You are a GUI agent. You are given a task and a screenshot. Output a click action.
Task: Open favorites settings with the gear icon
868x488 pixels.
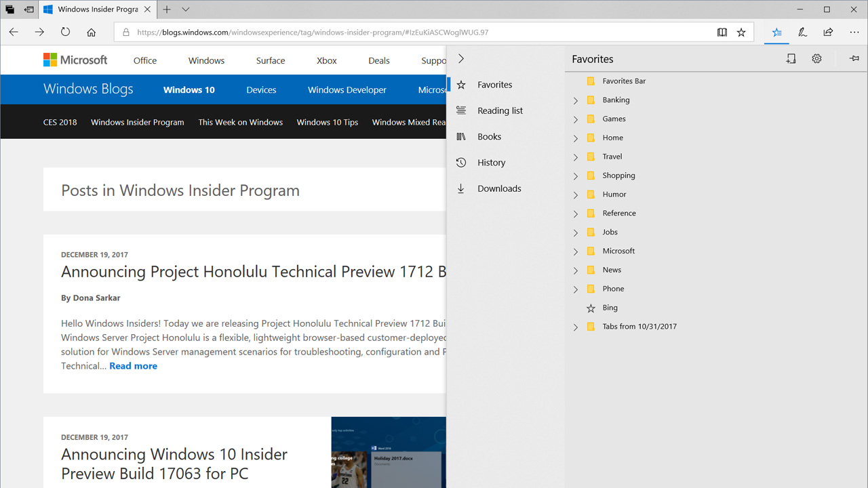click(816, 58)
